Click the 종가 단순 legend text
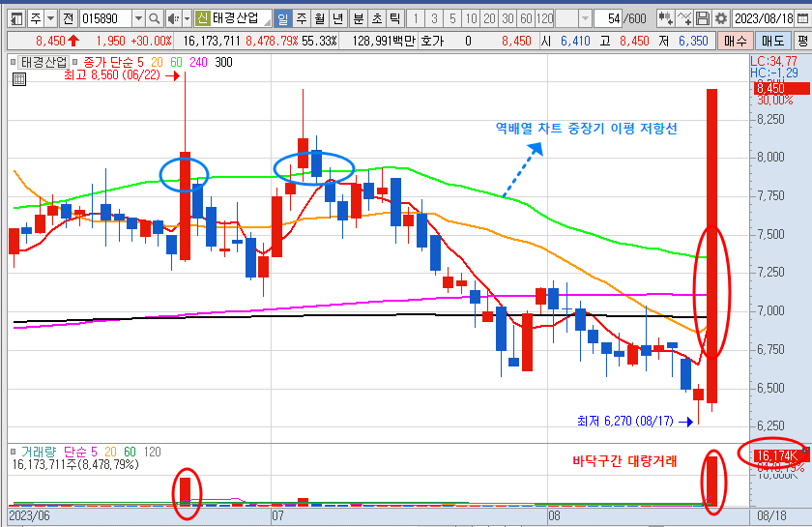Screen dimensions: 812x527 pos(108,62)
